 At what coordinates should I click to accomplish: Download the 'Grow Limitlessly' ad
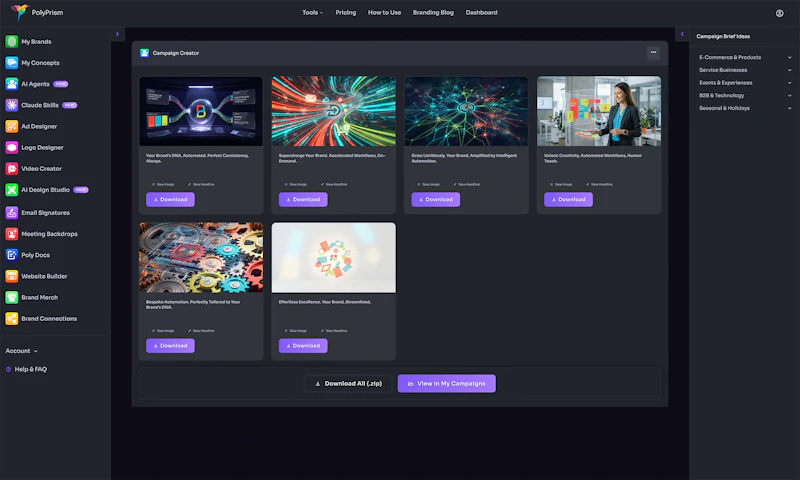[x=436, y=199]
